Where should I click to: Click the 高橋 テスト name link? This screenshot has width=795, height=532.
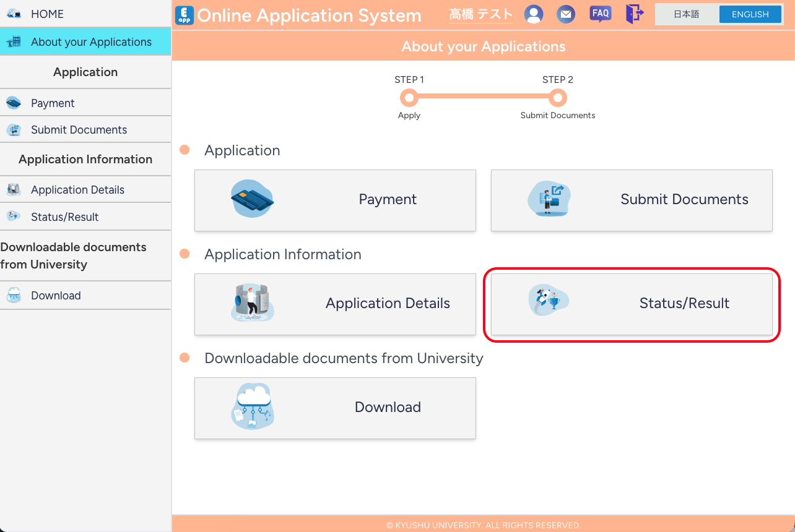[x=480, y=14]
